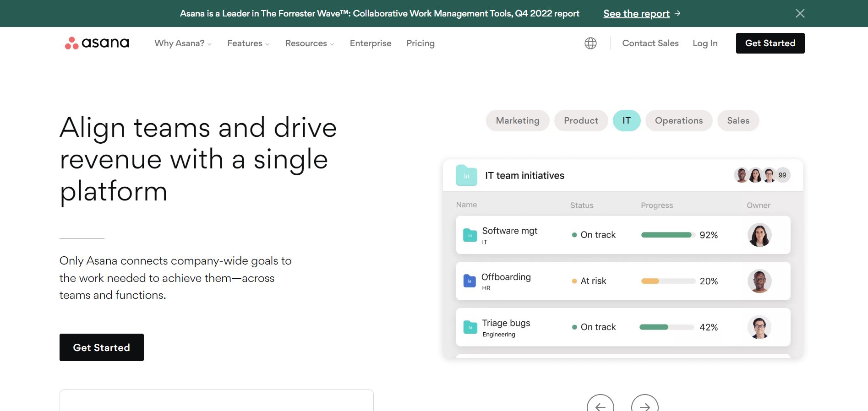The width and height of the screenshot is (868, 411).
Task: Select the Marketing tab
Action: [518, 120]
